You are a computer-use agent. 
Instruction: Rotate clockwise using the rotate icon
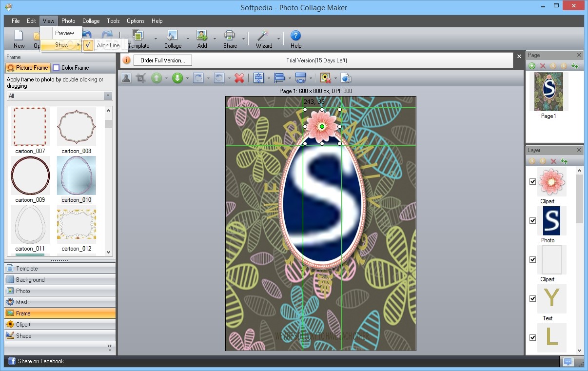[198, 78]
